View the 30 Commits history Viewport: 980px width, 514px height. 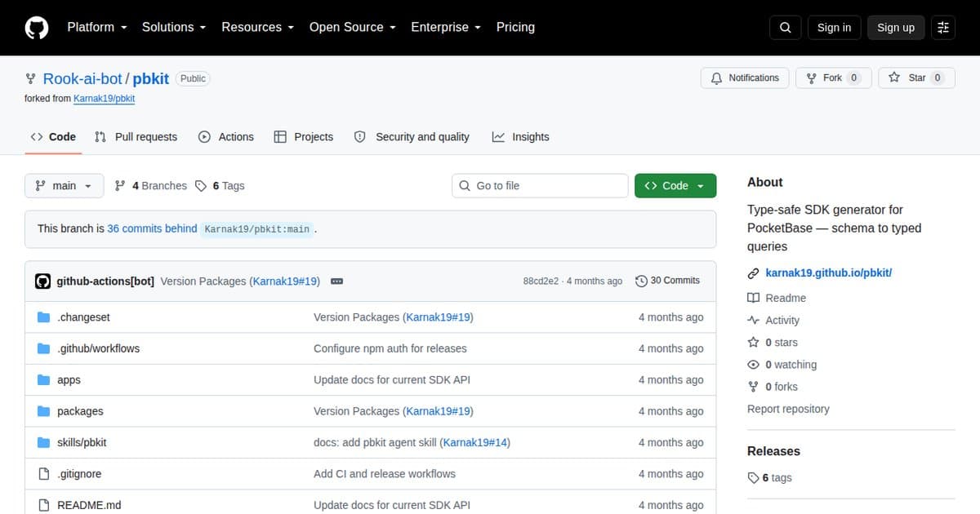tap(667, 281)
